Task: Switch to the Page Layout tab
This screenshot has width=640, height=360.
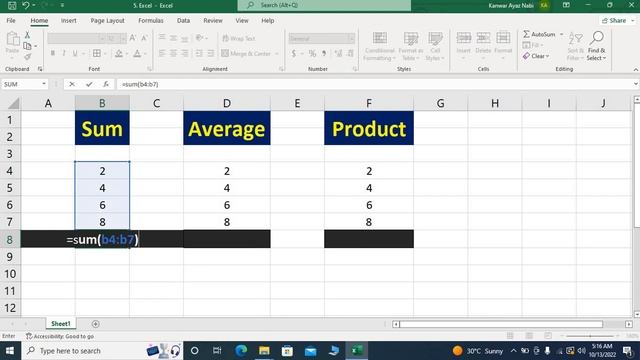Action: click(x=107, y=20)
